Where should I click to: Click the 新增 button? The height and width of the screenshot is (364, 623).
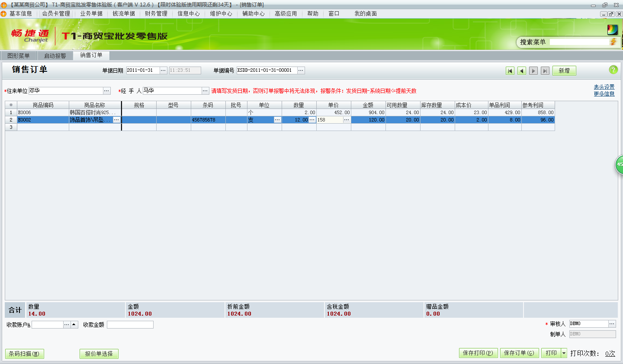pos(564,71)
